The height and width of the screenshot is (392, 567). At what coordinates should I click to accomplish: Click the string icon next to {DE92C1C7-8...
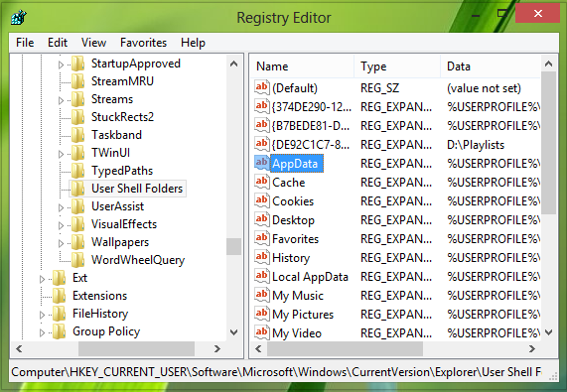pos(262,145)
